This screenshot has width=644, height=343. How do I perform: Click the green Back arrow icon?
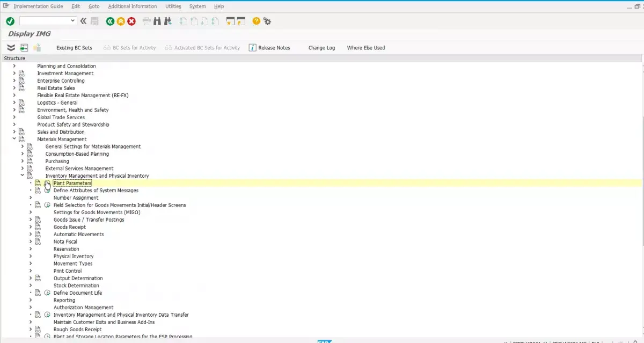[110, 21]
